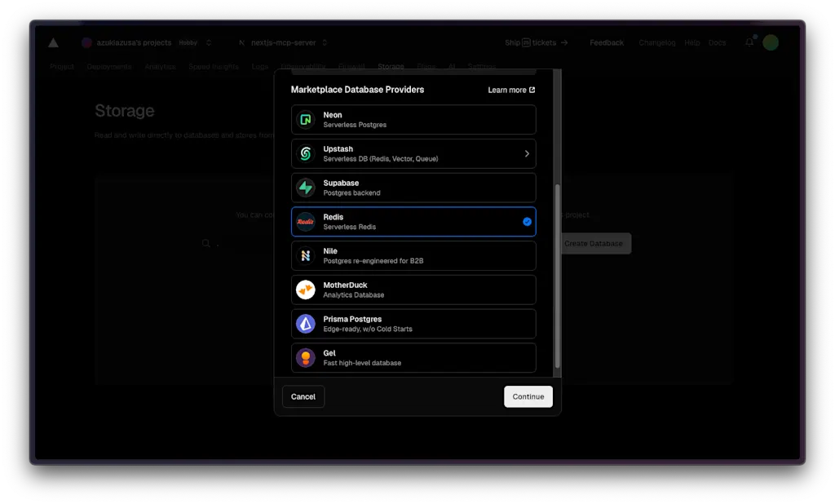This screenshot has height=504, width=835.
Task: Click the Supabase lightning bolt icon
Action: (306, 188)
